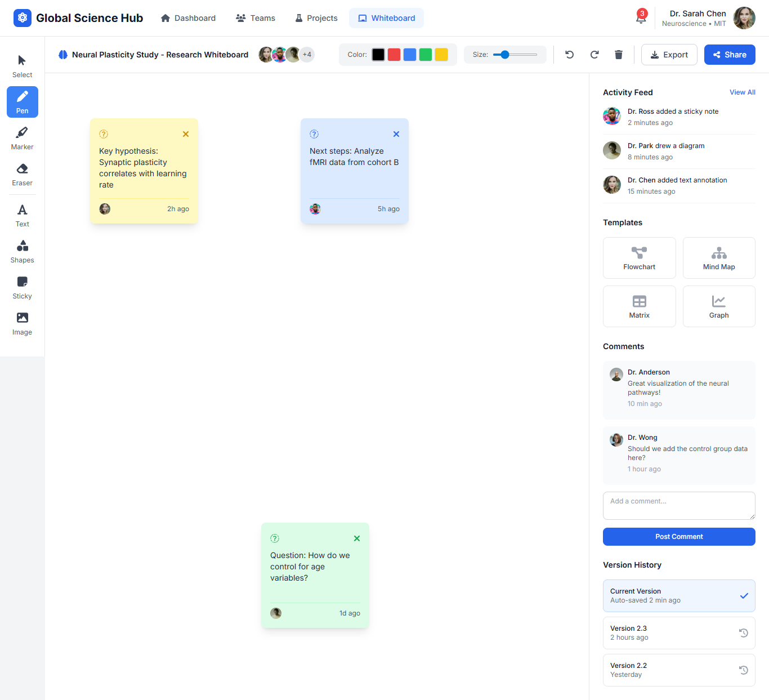Redo the last undone action
769x700 pixels.
(594, 55)
